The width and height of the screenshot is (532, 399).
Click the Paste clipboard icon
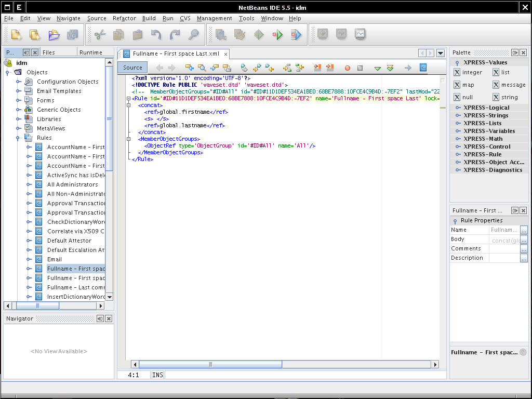click(137, 34)
